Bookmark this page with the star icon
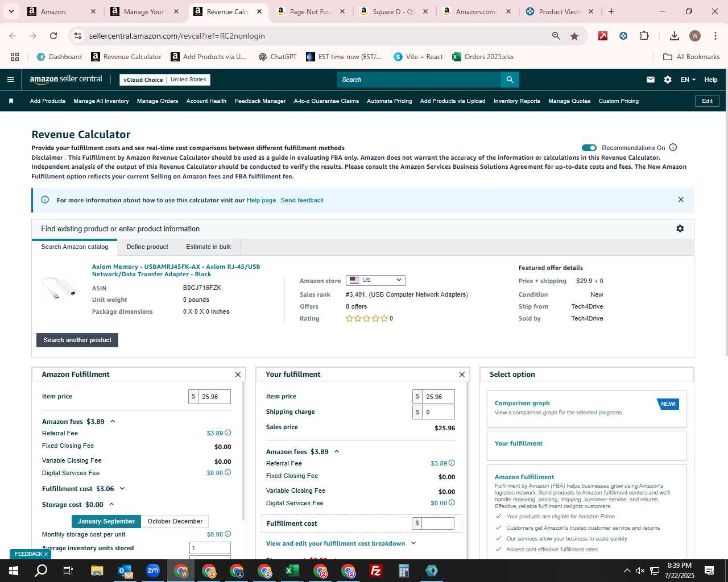The height and width of the screenshot is (582, 728). (x=574, y=36)
